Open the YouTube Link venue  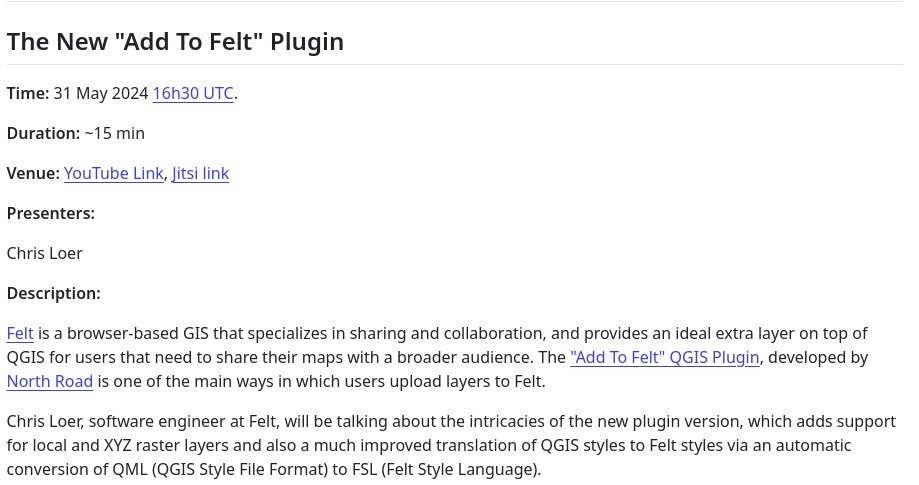pyautogui.click(x=114, y=173)
